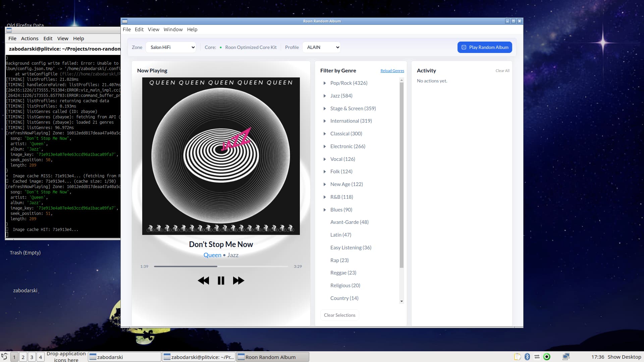644x362 pixels.
Task: Expand the Vocal genre
Action: 325,159
